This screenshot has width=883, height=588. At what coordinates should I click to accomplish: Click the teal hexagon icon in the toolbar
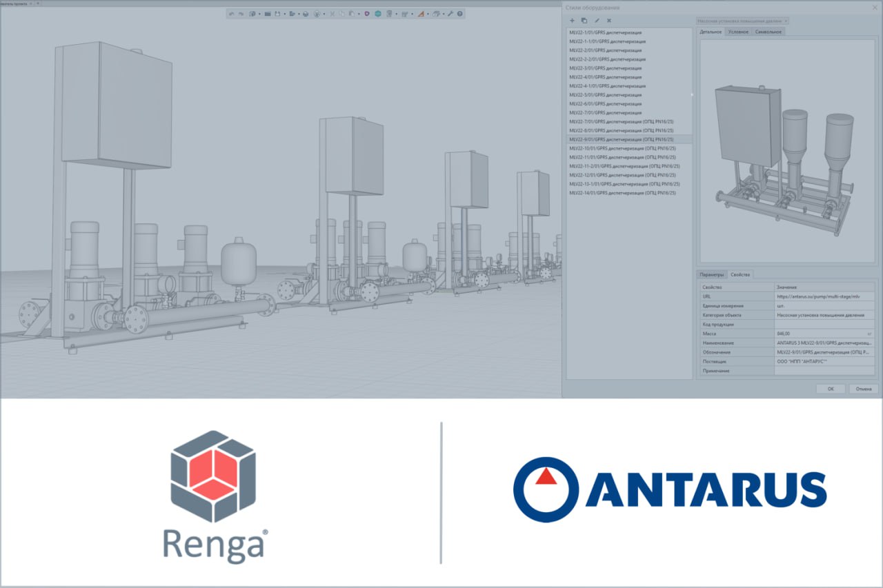click(379, 14)
